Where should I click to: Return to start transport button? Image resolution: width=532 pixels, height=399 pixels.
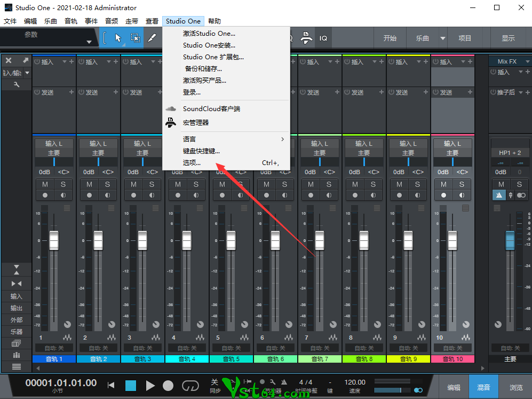[110, 385]
